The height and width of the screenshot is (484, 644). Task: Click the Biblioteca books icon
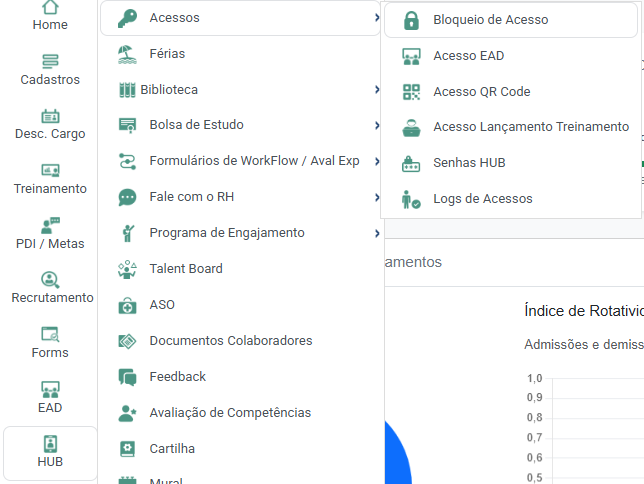tap(127, 90)
